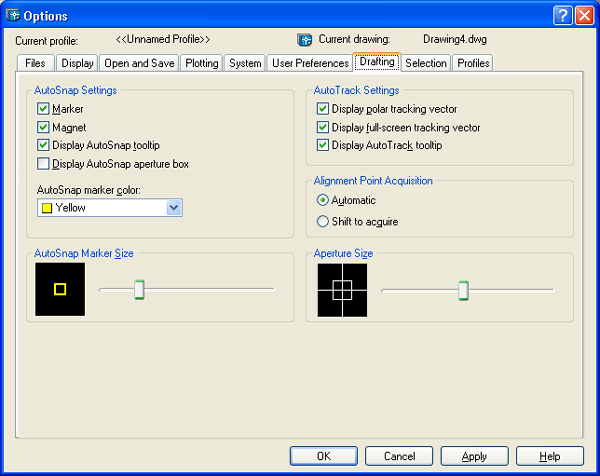Open the AutoSnap marker color dropdown
Screen dimensions: 600x476
(174, 208)
